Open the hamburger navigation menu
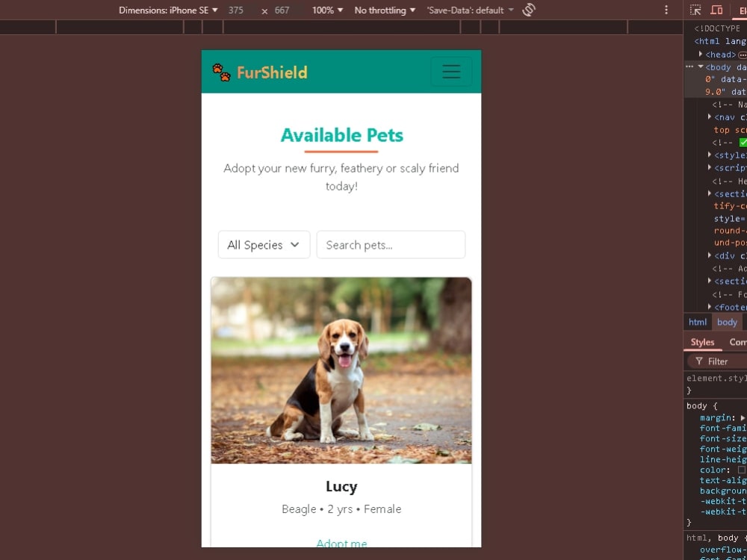The image size is (747, 560). click(x=451, y=72)
